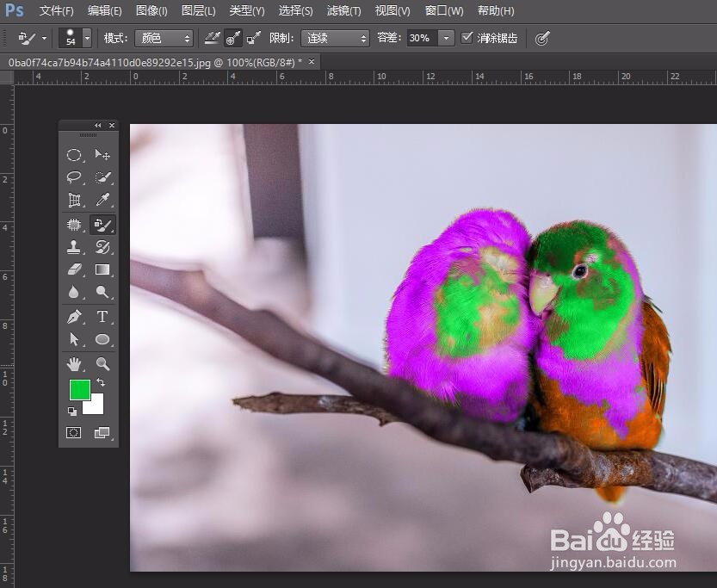Select the Hand tool
Image resolution: width=717 pixels, height=588 pixels.
click(74, 364)
